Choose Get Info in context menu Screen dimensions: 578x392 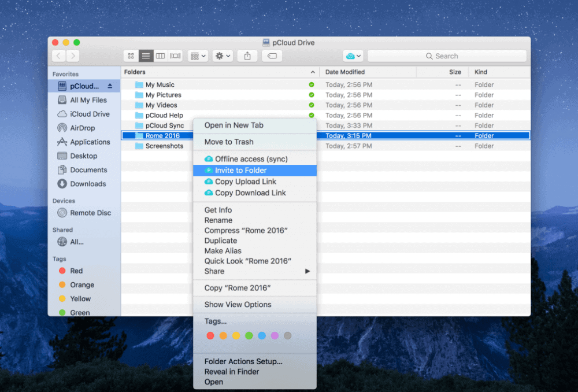(255, 210)
